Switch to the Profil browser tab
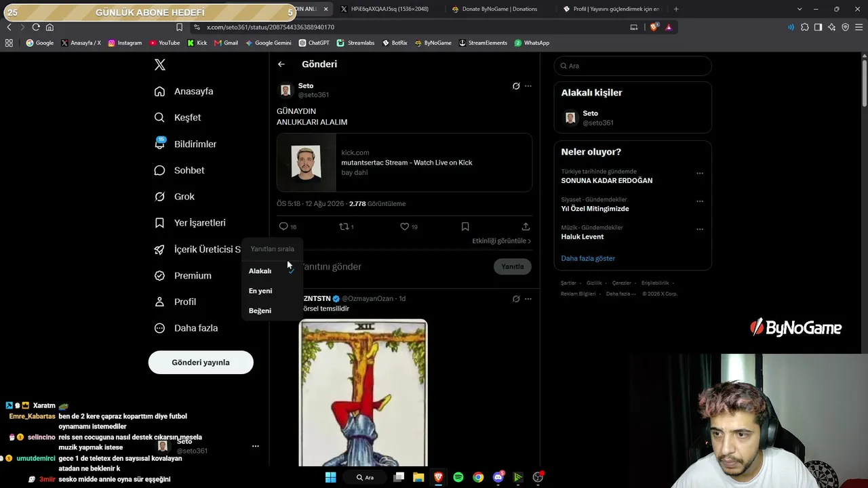868x488 pixels. coord(610,9)
